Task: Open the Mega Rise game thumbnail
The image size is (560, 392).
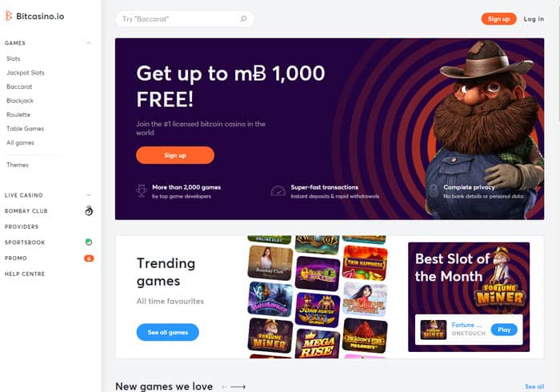Action: tap(318, 344)
